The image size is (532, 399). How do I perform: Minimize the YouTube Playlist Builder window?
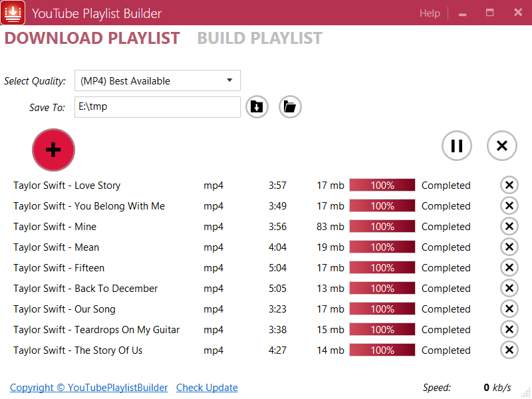coord(462,13)
